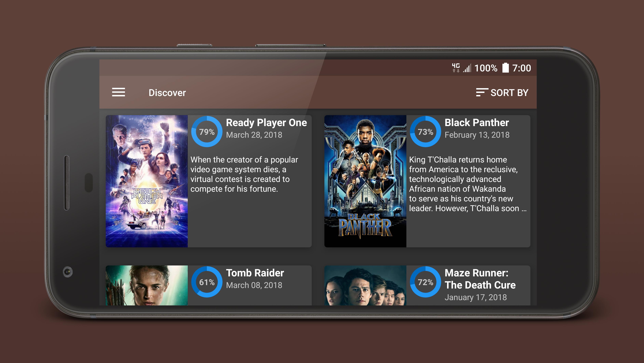The image size is (644, 363).
Task: Open the Black Panther poster
Action: coord(365,181)
